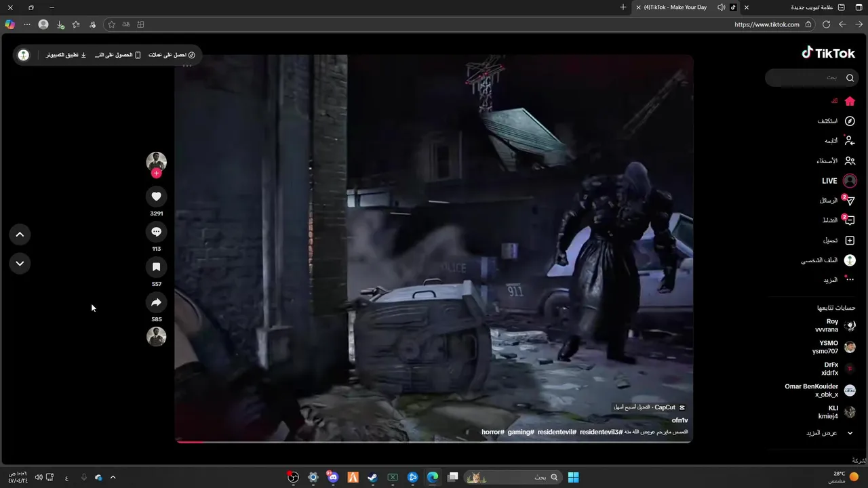Open the creator's profile avatar above like button
The width and height of the screenshot is (868, 488).
pos(157,161)
